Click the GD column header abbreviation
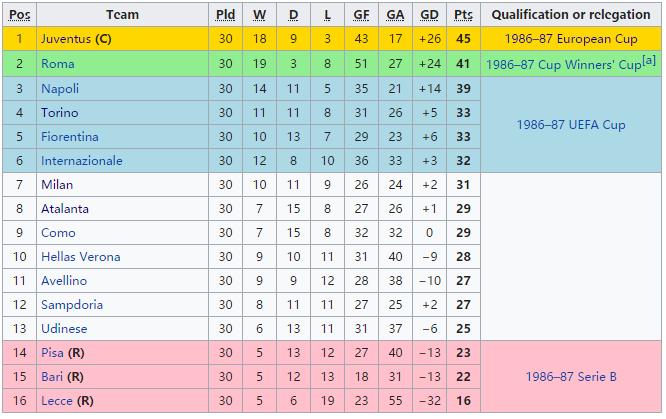Viewport: 666px width, 419px height. coord(429,15)
